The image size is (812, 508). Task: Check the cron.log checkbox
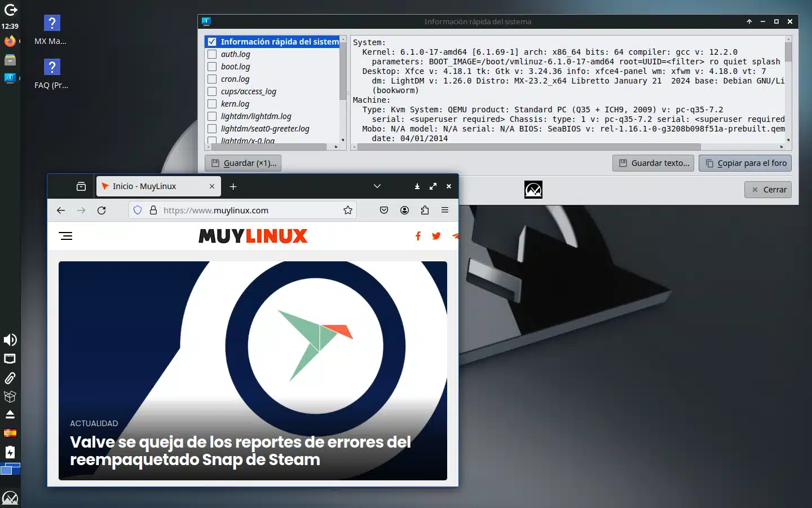pyautogui.click(x=212, y=79)
